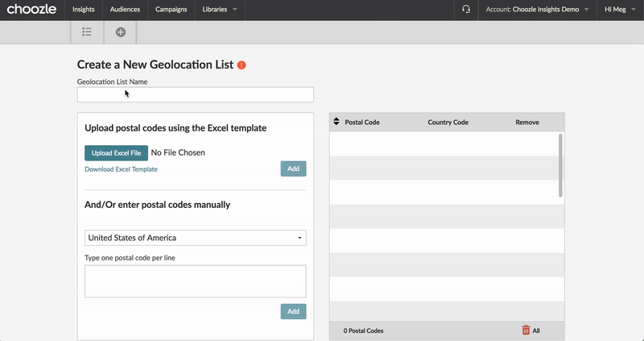Expand the Account Choozle Insights Demo dropdown
This screenshot has width=644, height=341.
(537, 9)
